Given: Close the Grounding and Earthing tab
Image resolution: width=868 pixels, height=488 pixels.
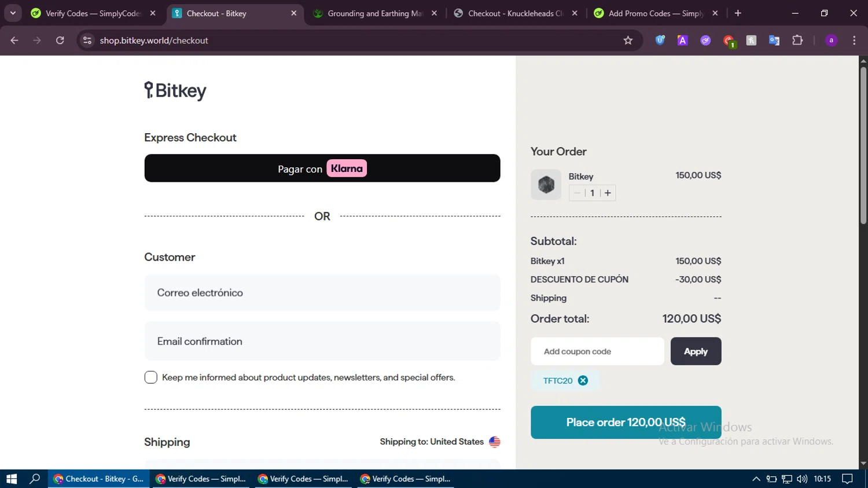Looking at the screenshot, I should [434, 13].
